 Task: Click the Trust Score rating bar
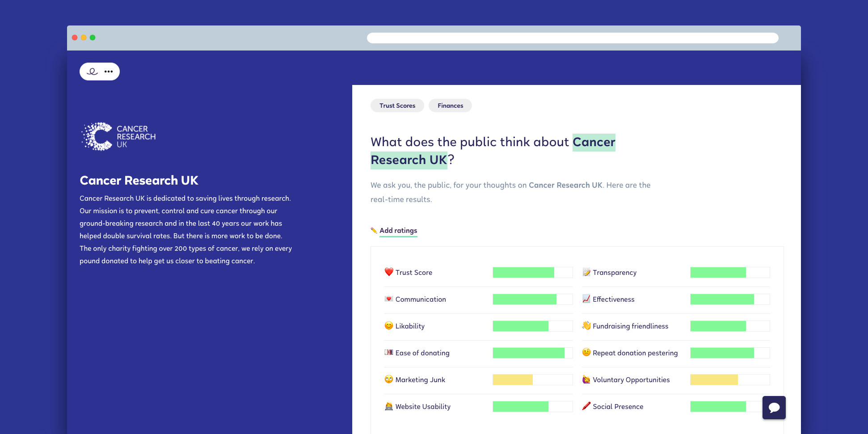point(533,272)
